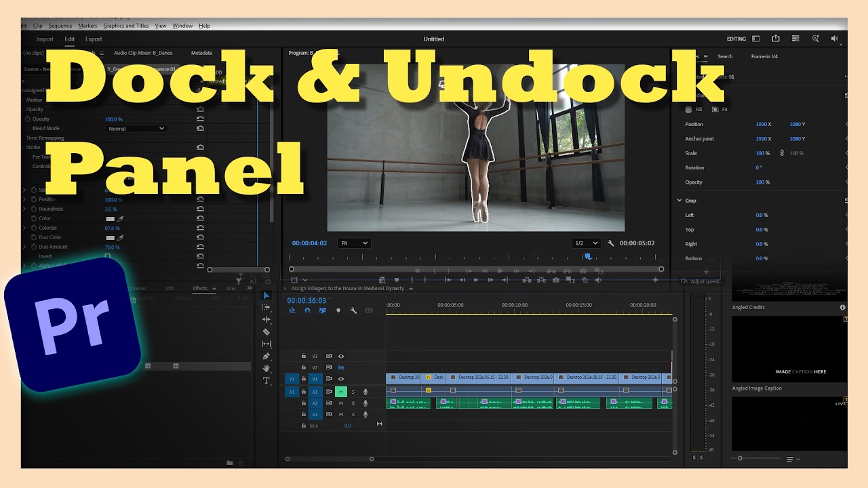Screen dimensions: 868x488
Task: Open the 1/2 playback resolution dropdown
Action: 586,243
